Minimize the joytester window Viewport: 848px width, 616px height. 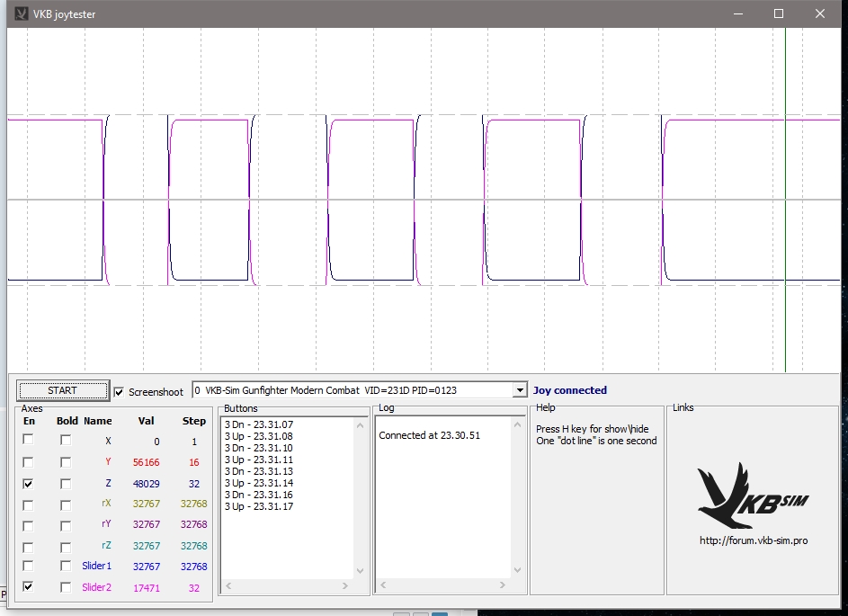tap(737, 13)
